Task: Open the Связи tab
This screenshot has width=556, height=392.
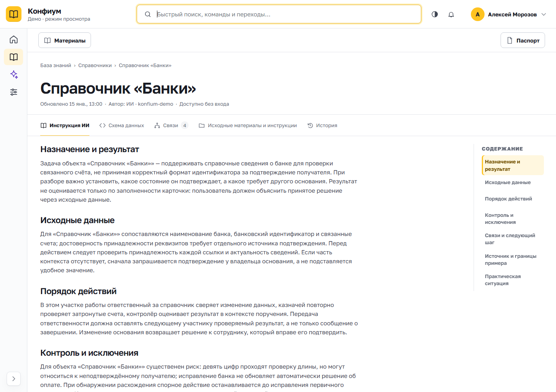Action: pyautogui.click(x=171, y=126)
